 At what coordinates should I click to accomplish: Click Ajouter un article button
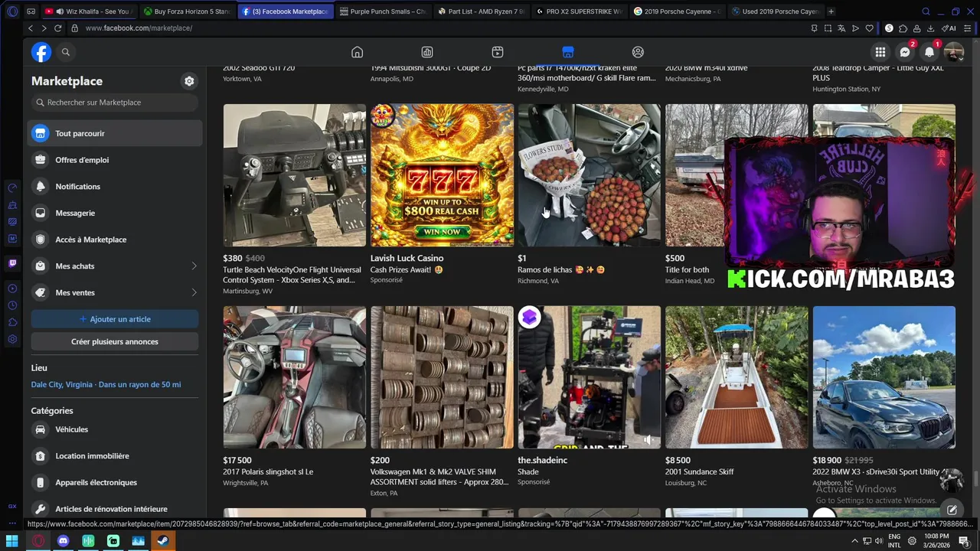click(115, 319)
